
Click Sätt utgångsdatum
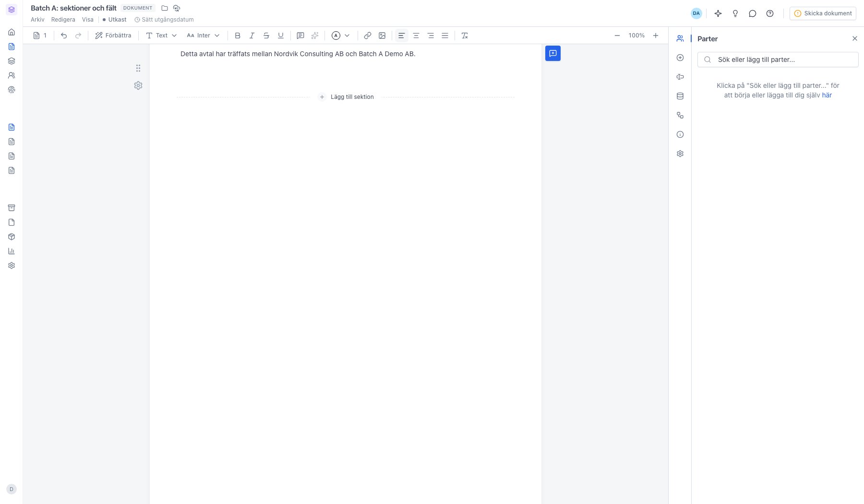(x=164, y=20)
